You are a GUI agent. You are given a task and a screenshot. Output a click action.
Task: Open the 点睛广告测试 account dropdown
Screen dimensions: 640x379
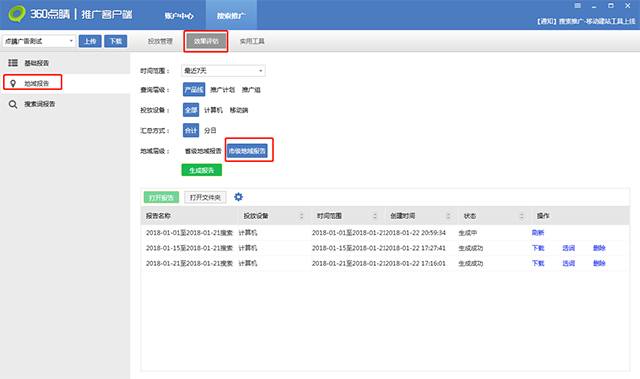39,41
